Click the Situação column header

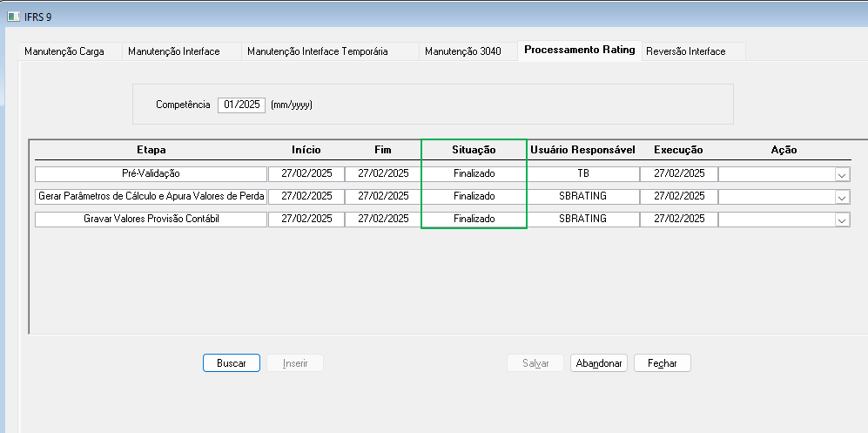click(x=474, y=150)
